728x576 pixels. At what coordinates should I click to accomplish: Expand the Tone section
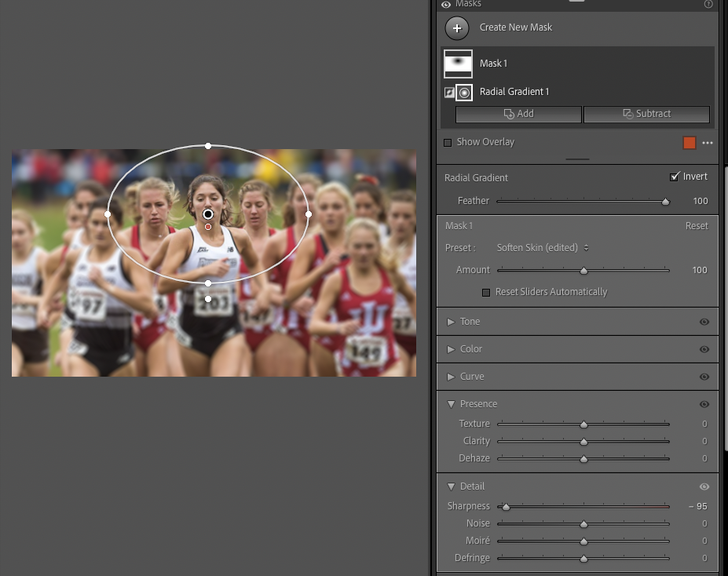pos(452,322)
